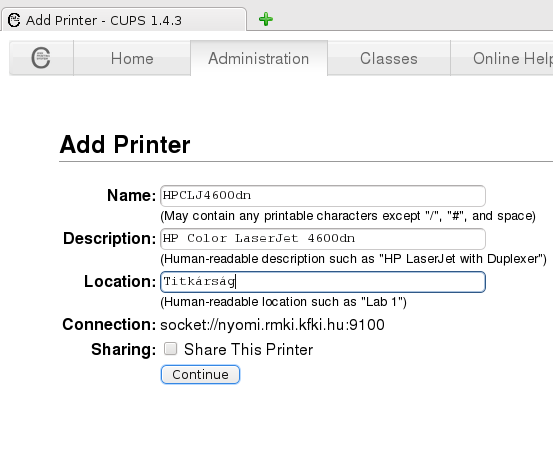553x475 pixels.
Task: Open a new tab with green plus icon
Action: (x=266, y=19)
